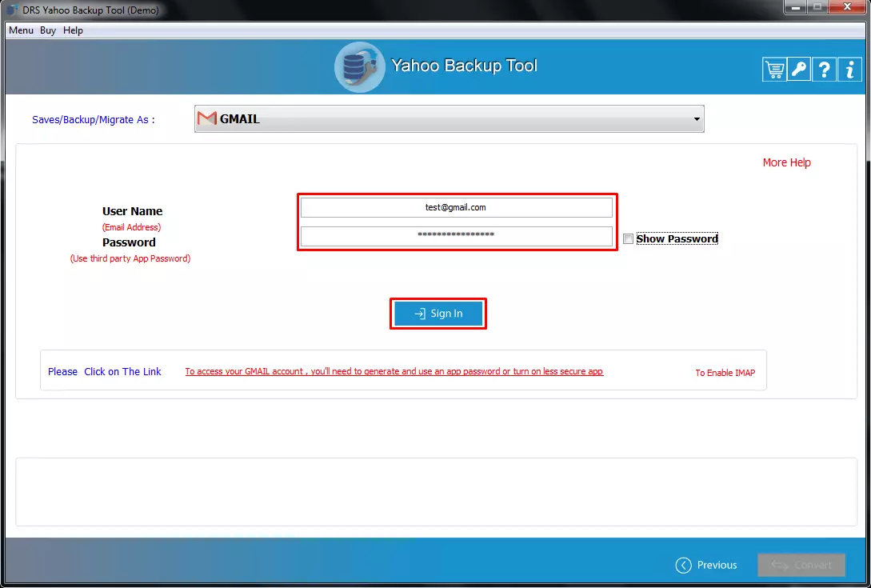Click the Use third party App Password note
The width and height of the screenshot is (871, 588).
coord(130,258)
